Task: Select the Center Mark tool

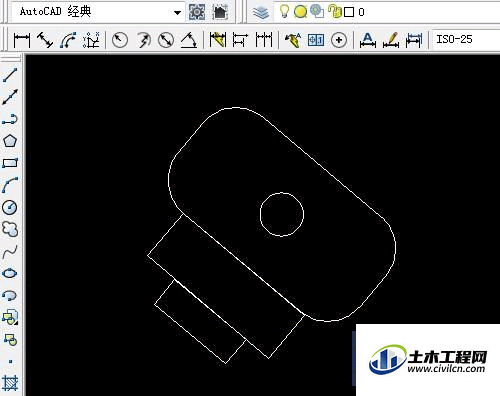Action: click(x=339, y=40)
